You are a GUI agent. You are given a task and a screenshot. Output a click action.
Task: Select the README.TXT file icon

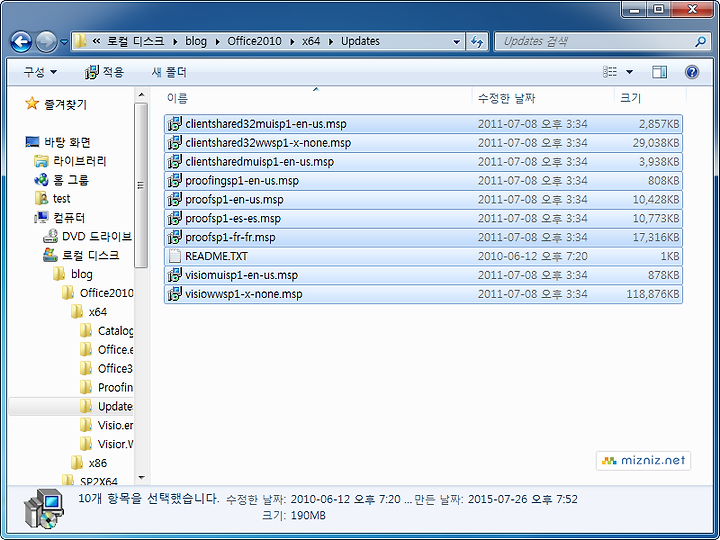point(174,256)
